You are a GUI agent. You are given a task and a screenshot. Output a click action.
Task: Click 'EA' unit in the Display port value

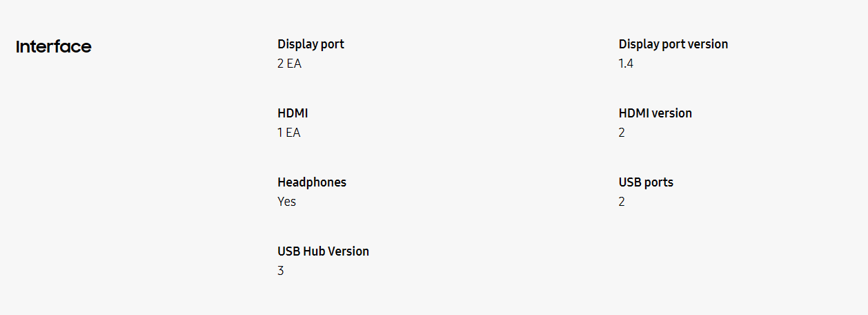[x=294, y=64]
